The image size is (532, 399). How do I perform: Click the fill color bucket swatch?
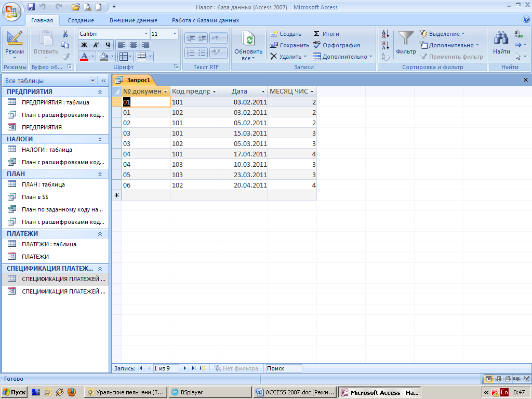point(103,56)
